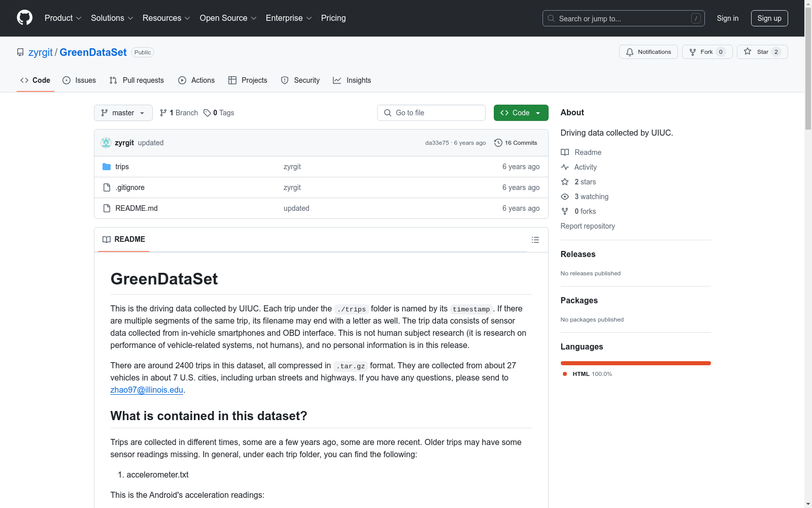The image size is (812, 508).
Task: Switch to the Projects tab
Action: click(248, 80)
